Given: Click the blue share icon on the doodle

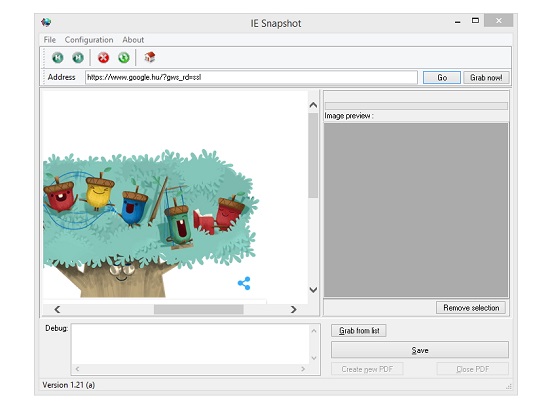Looking at the screenshot, I should 244,283.
